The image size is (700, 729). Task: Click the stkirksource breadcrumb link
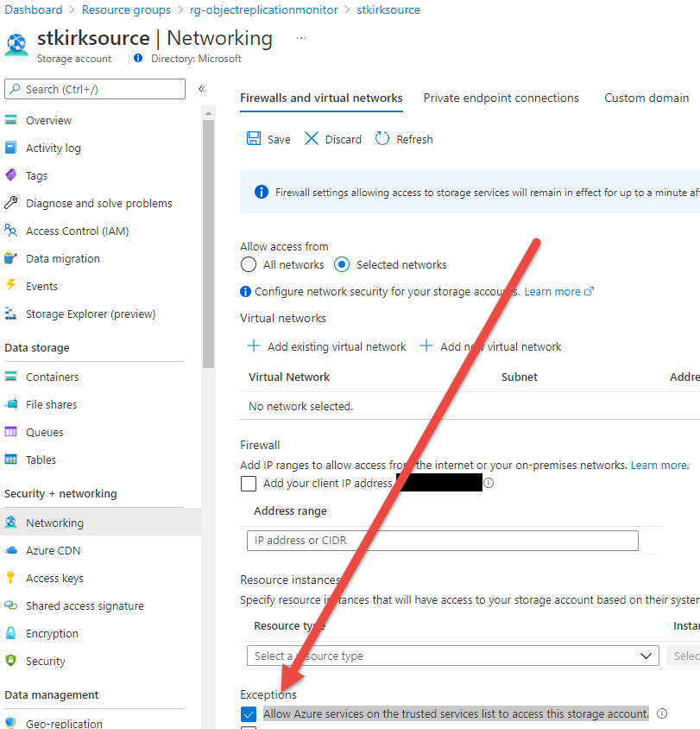click(x=388, y=10)
